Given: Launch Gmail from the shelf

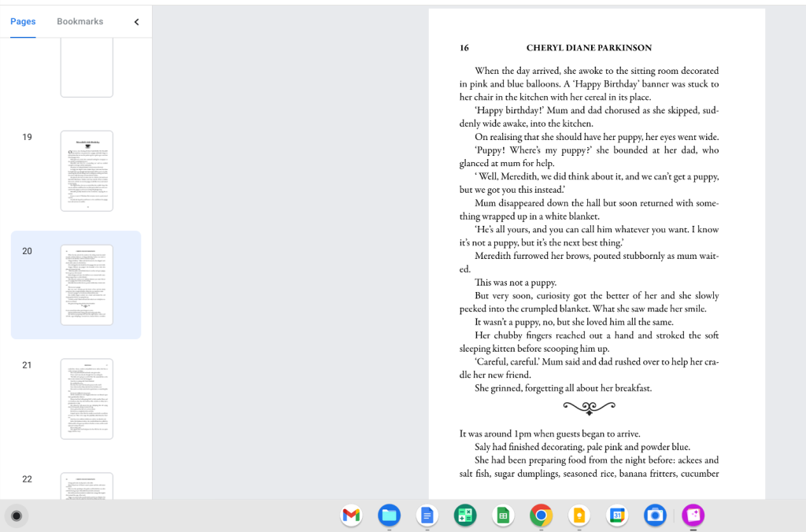Looking at the screenshot, I should tap(352, 515).
